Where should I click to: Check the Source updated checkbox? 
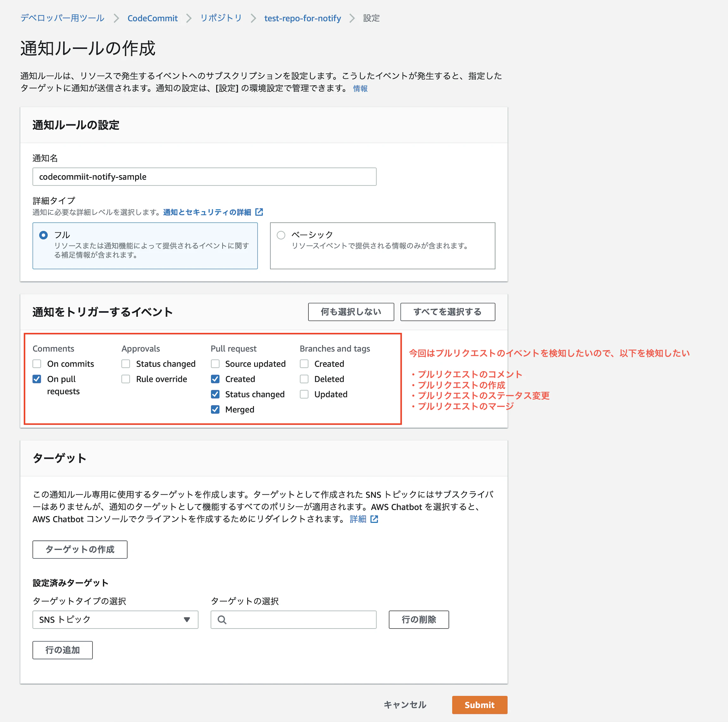point(215,364)
